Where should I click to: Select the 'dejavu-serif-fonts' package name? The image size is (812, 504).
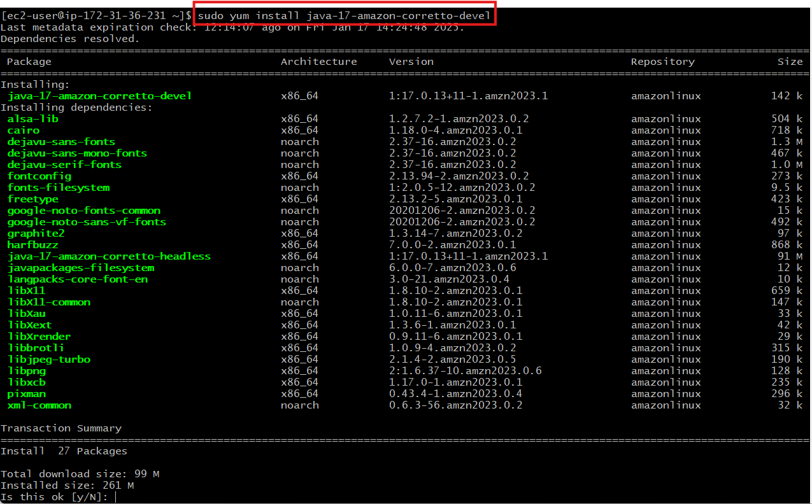pyautogui.click(x=64, y=165)
